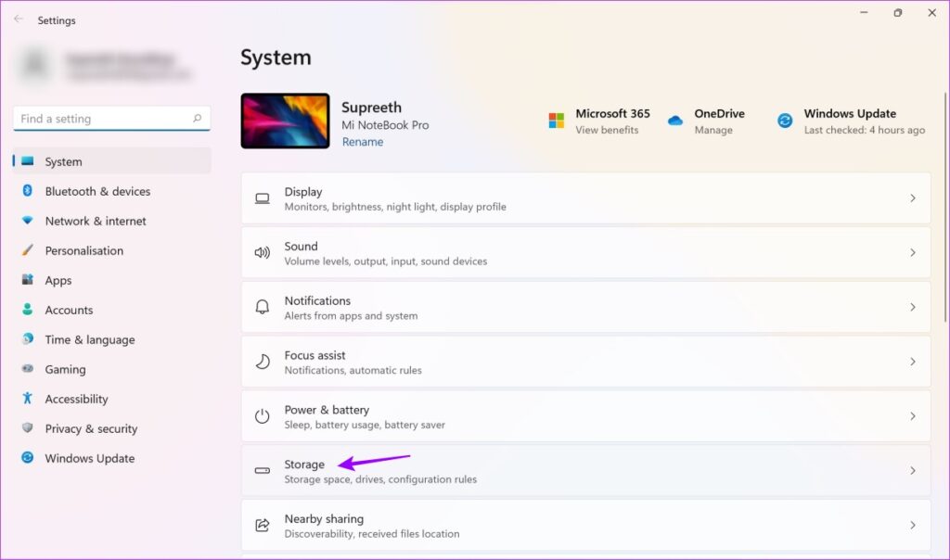
Task: Open Privacy & security settings
Action: (x=112, y=428)
